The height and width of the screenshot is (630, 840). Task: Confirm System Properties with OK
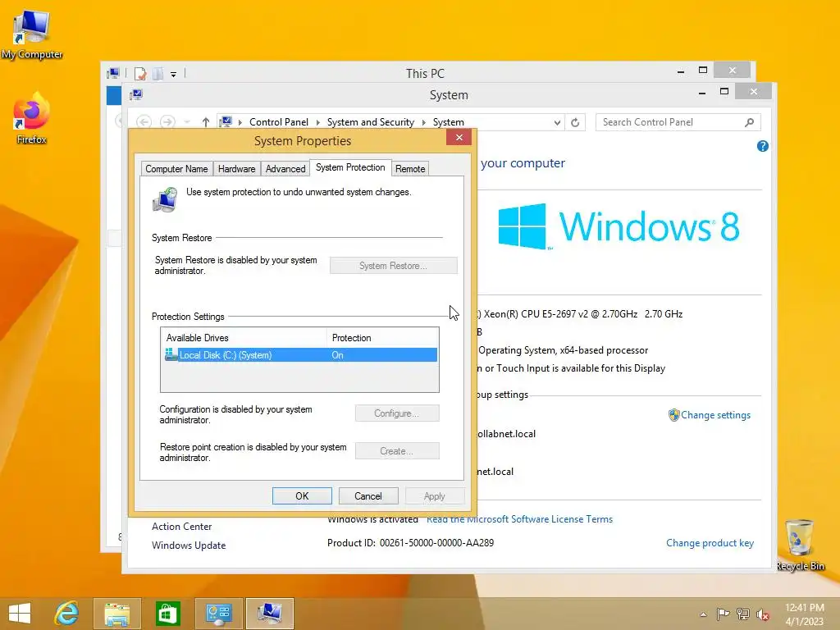pos(302,496)
